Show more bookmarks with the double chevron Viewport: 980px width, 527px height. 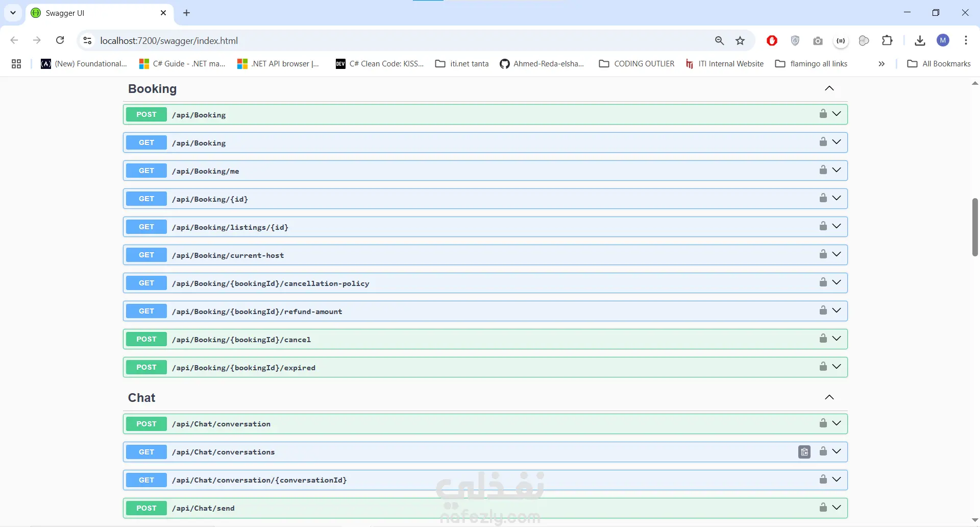[881, 64]
